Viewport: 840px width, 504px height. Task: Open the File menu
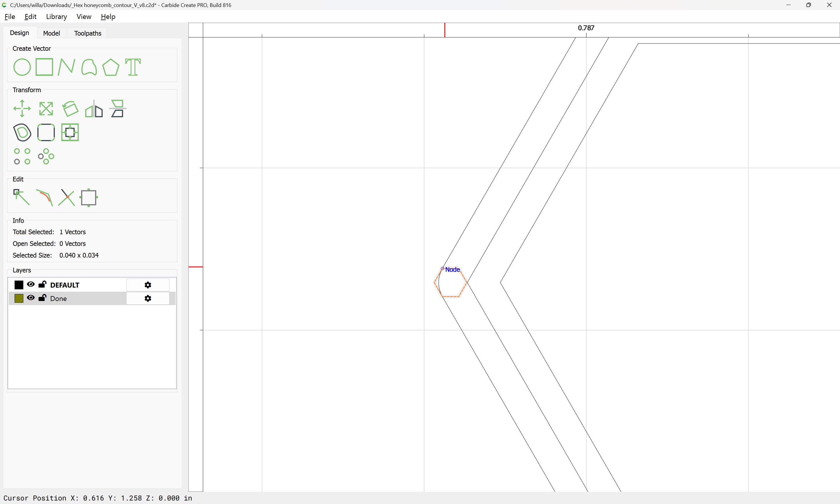coord(10,17)
